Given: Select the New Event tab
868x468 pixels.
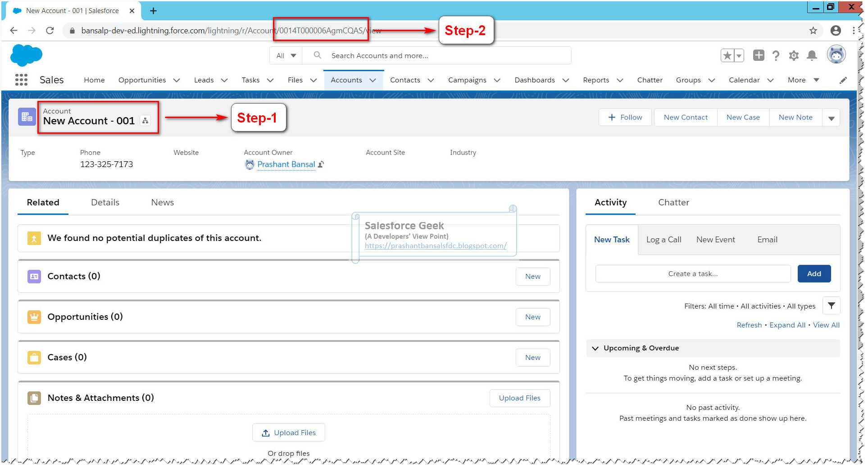Looking at the screenshot, I should pos(715,240).
